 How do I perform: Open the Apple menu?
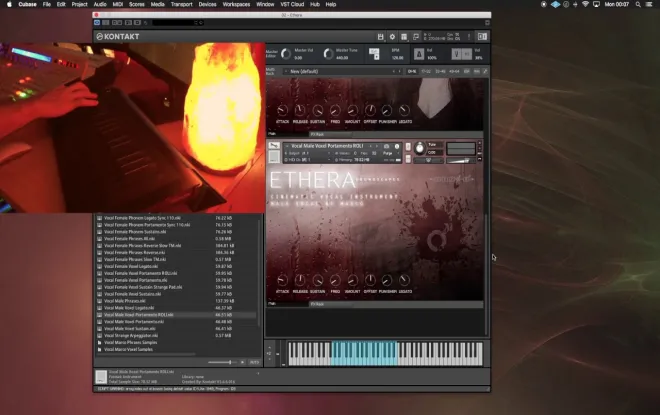[x=9, y=4]
